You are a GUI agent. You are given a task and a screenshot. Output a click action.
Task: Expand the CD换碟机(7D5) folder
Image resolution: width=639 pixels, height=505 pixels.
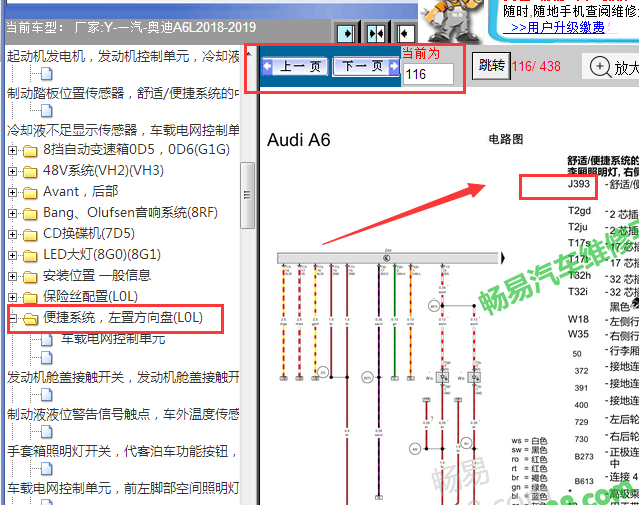12,234
